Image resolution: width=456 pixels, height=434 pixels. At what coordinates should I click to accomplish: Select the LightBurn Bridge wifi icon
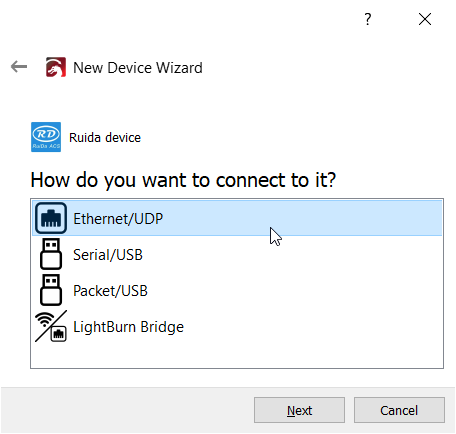(51, 326)
